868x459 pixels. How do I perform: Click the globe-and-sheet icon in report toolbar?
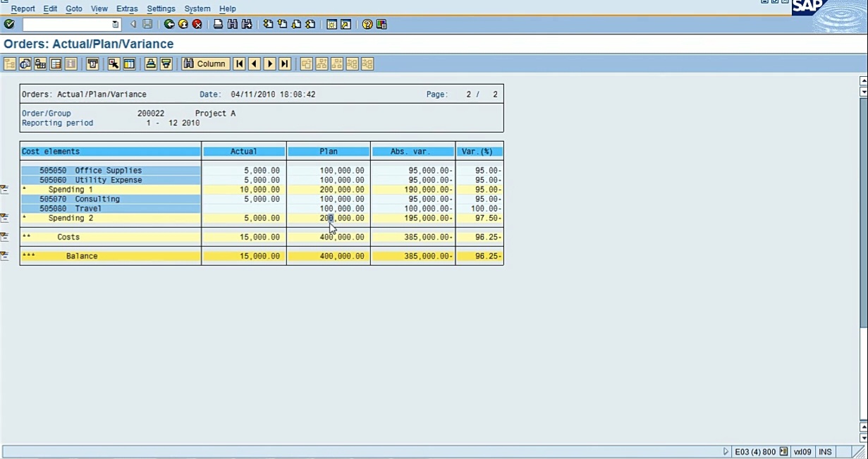tap(25, 63)
